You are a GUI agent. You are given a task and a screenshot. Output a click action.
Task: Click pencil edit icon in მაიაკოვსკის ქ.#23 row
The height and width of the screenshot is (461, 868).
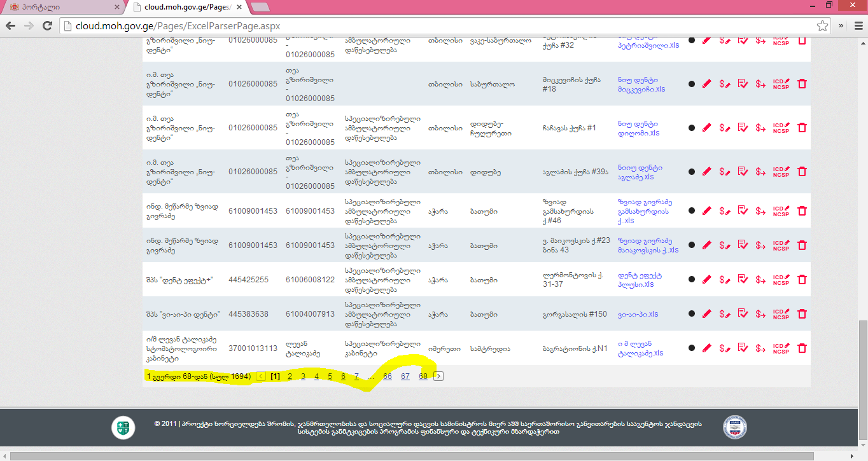(706, 245)
